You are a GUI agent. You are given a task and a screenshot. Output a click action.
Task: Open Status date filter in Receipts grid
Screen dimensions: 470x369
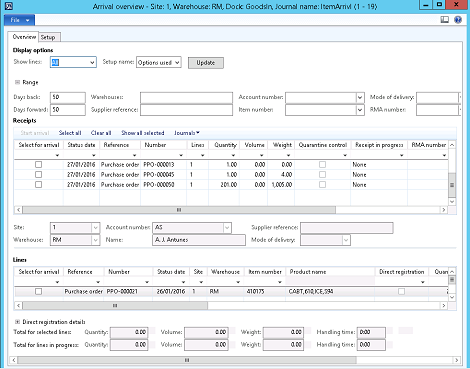(93, 155)
